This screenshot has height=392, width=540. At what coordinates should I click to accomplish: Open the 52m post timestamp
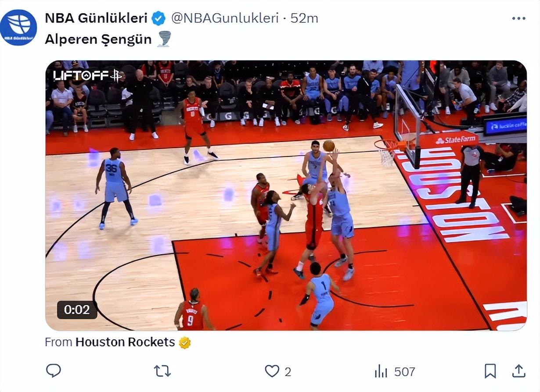[304, 18]
